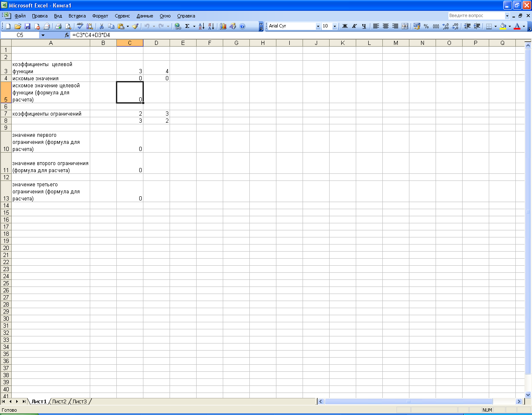This screenshot has height=415, width=532.
Task: Expand the Name Box dropdown arrow
Action: click(x=43, y=35)
